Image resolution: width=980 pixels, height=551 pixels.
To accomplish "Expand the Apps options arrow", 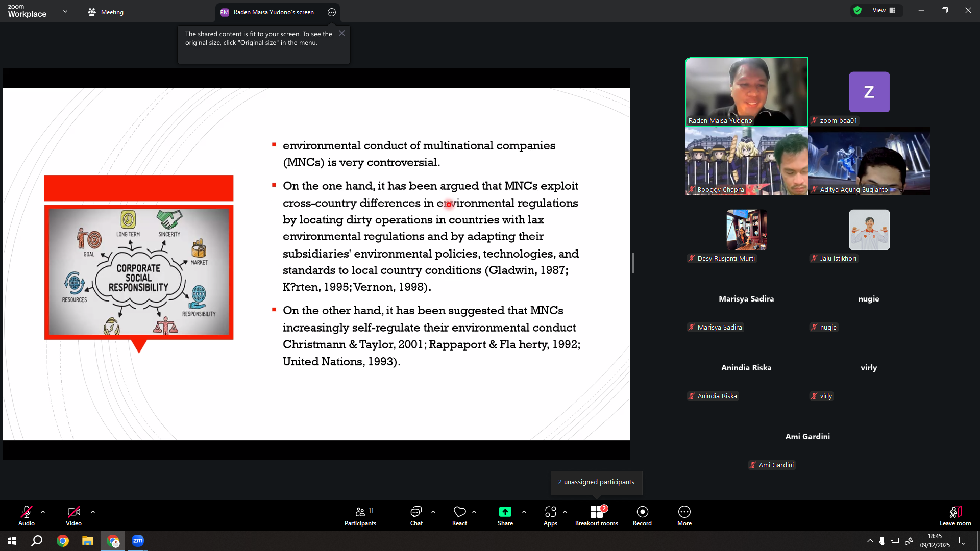I will point(565,512).
